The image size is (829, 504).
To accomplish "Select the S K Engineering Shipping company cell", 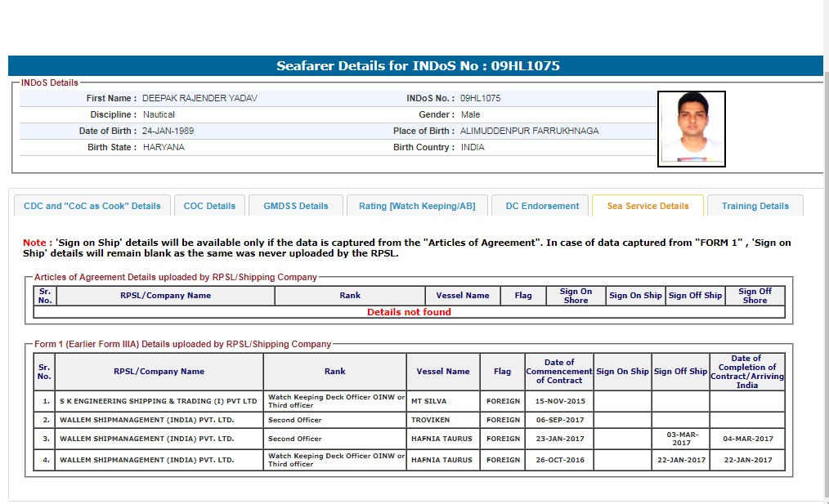I will [159, 401].
